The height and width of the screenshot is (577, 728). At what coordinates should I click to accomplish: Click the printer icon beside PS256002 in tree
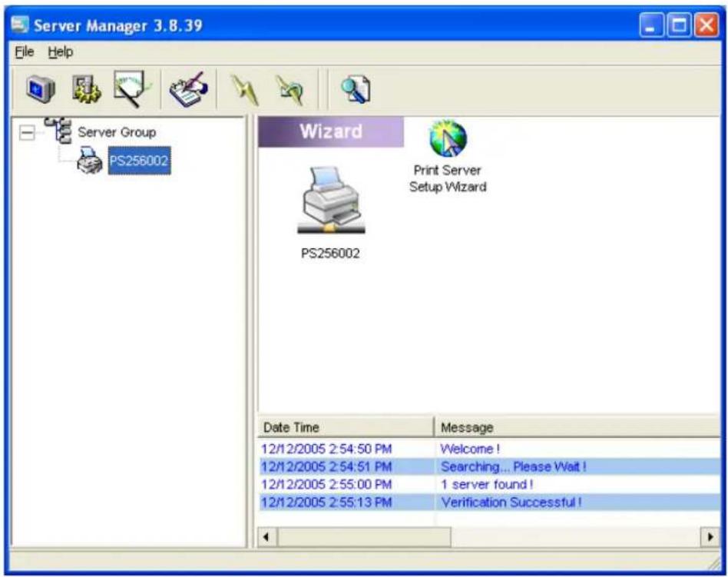point(90,161)
